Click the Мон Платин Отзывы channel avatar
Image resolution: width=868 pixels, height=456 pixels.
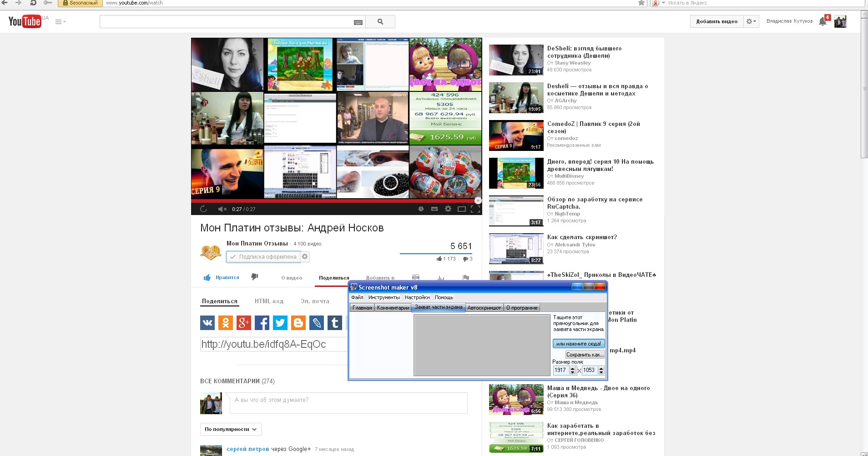211,252
